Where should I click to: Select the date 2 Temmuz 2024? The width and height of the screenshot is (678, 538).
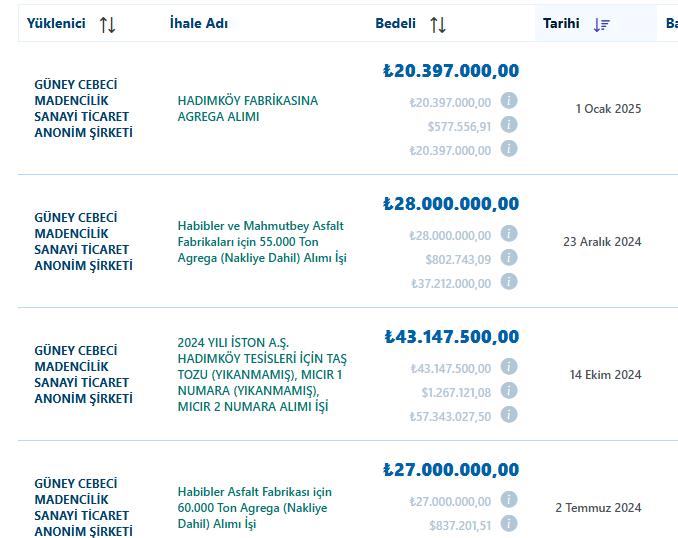click(598, 508)
